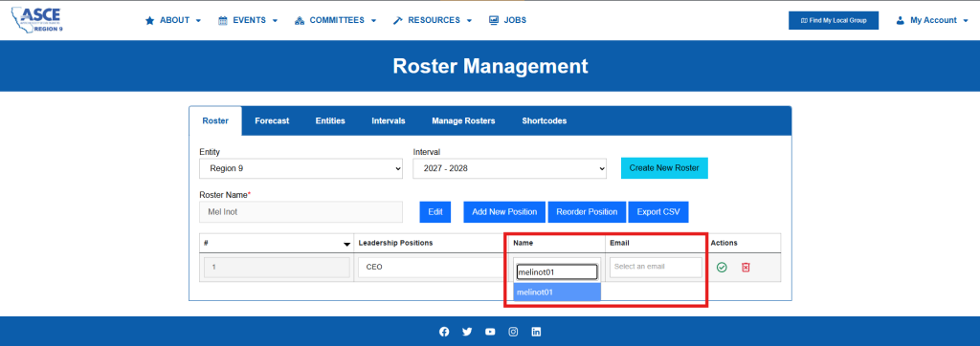The width and height of the screenshot is (980, 346).
Task: Click the Edit button
Action: pos(435,212)
